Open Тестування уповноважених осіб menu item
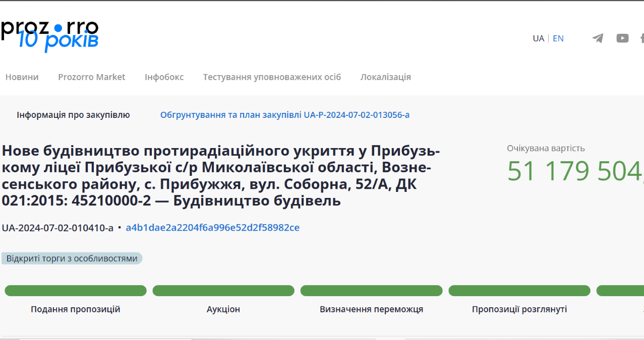 (272, 77)
